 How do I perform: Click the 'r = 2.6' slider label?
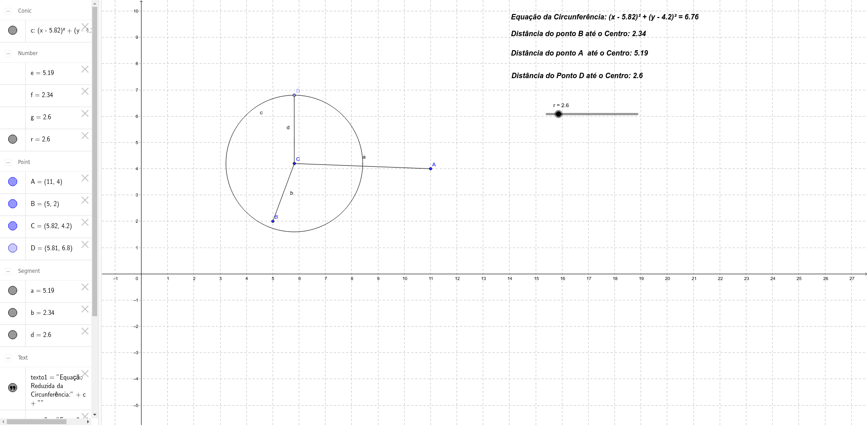click(x=561, y=105)
